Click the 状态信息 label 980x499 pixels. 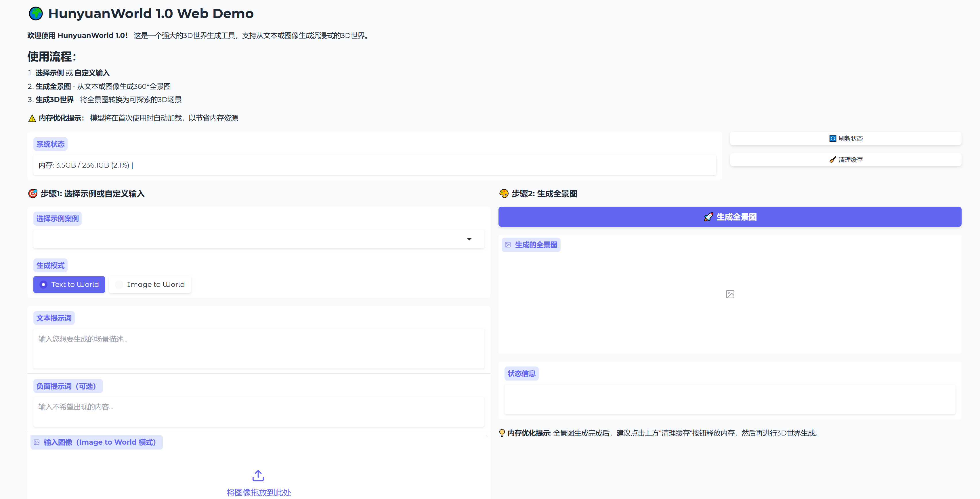pos(521,374)
